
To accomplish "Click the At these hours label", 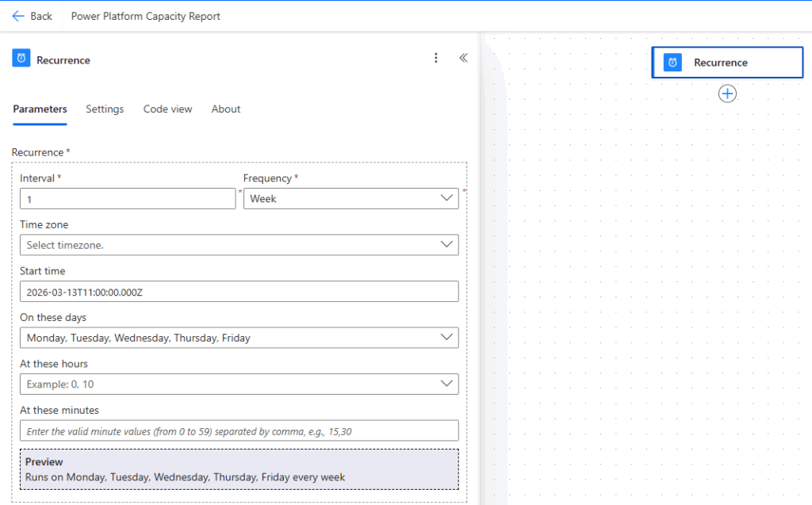I will (54, 364).
